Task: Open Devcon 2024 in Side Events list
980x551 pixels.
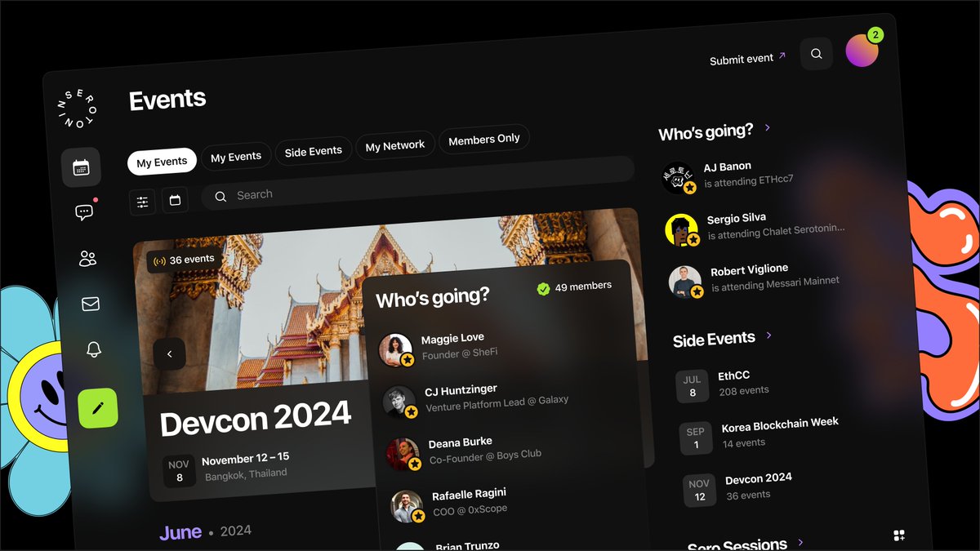Action: click(738, 487)
